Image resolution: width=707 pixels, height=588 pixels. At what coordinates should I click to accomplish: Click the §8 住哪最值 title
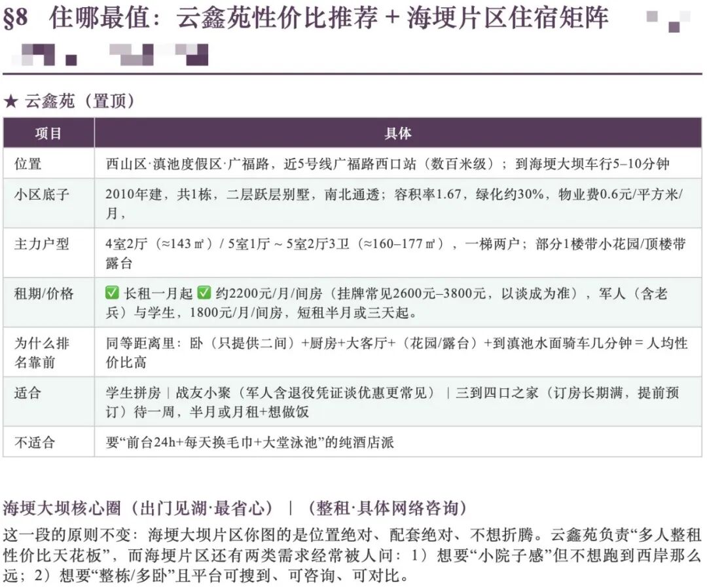point(306,18)
